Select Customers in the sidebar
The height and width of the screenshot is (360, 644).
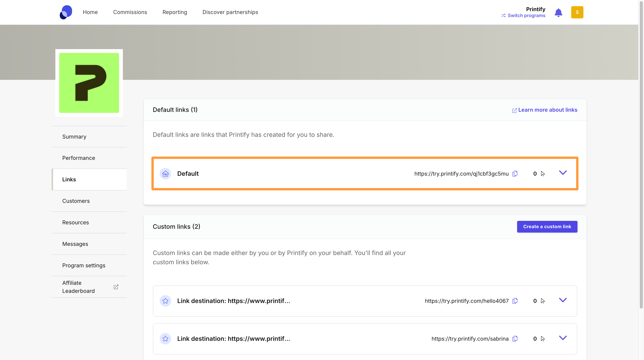coord(89,201)
